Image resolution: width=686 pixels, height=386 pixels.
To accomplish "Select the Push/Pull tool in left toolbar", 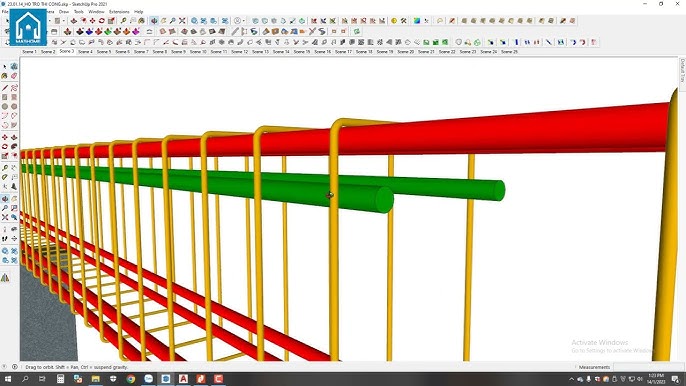I will click(14, 137).
